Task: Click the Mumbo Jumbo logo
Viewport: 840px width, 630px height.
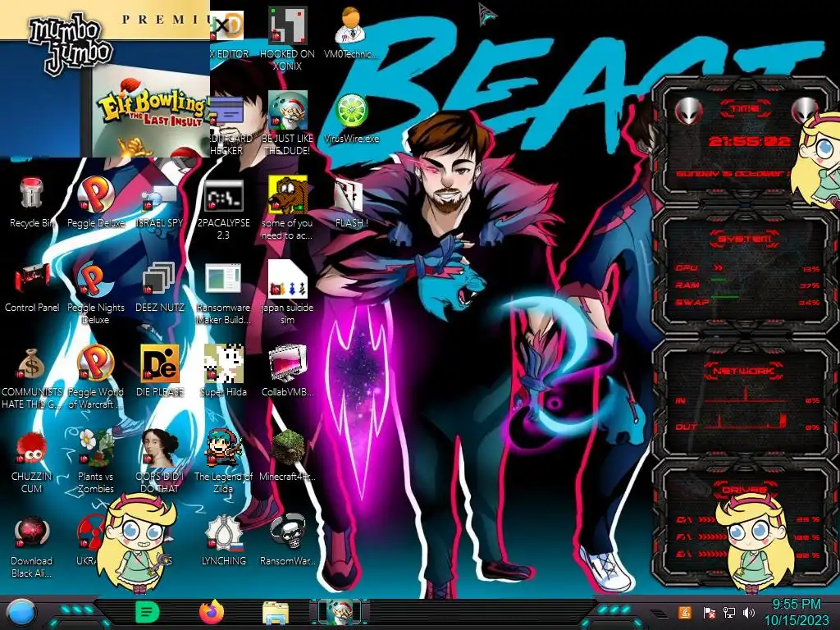Action: pyautogui.click(x=71, y=43)
